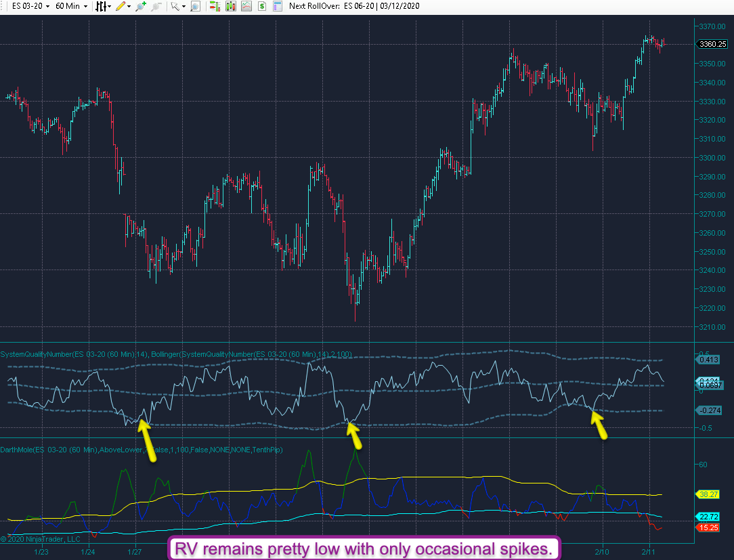
Task: Click the 3360.25 current price marker
Action: [x=713, y=45]
